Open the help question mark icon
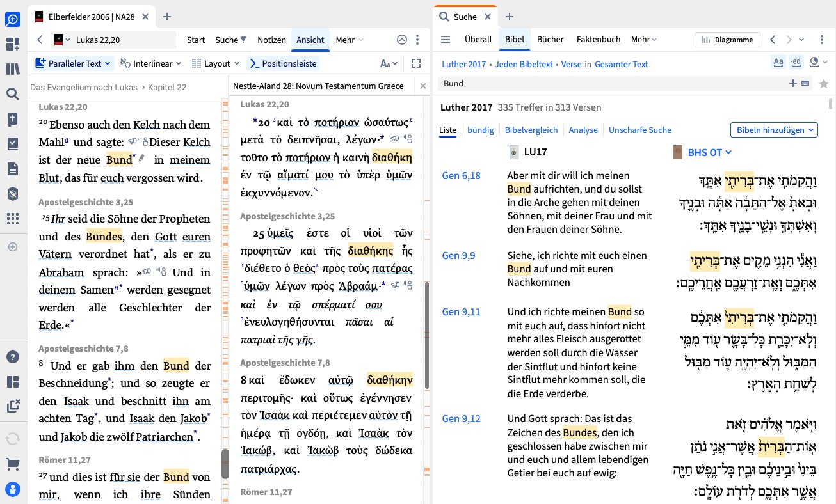This screenshot has width=836, height=504. click(x=13, y=357)
